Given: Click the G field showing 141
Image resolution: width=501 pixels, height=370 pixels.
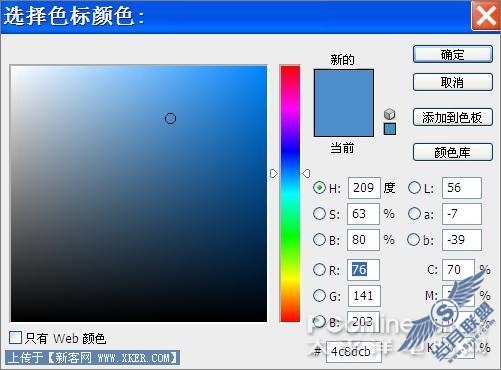Looking at the screenshot, I should click(x=364, y=296).
